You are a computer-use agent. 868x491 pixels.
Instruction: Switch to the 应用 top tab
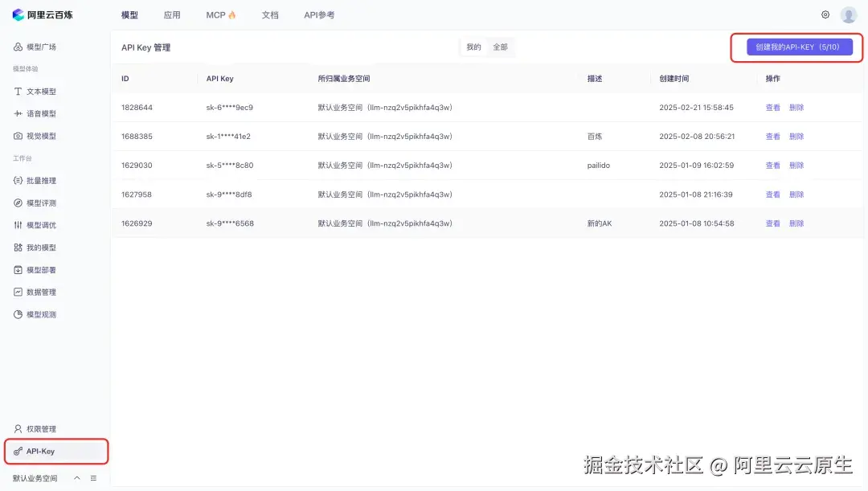click(172, 15)
